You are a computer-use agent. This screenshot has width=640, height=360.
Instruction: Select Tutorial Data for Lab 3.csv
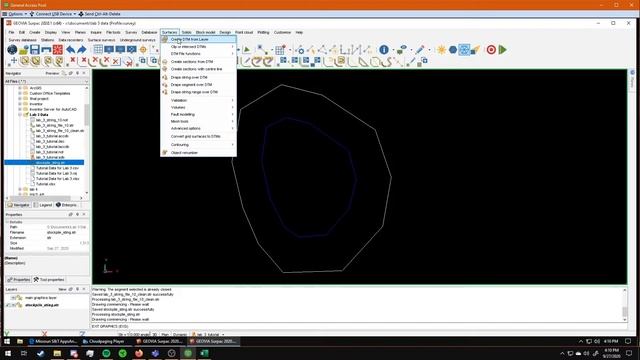(x=57, y=168)
